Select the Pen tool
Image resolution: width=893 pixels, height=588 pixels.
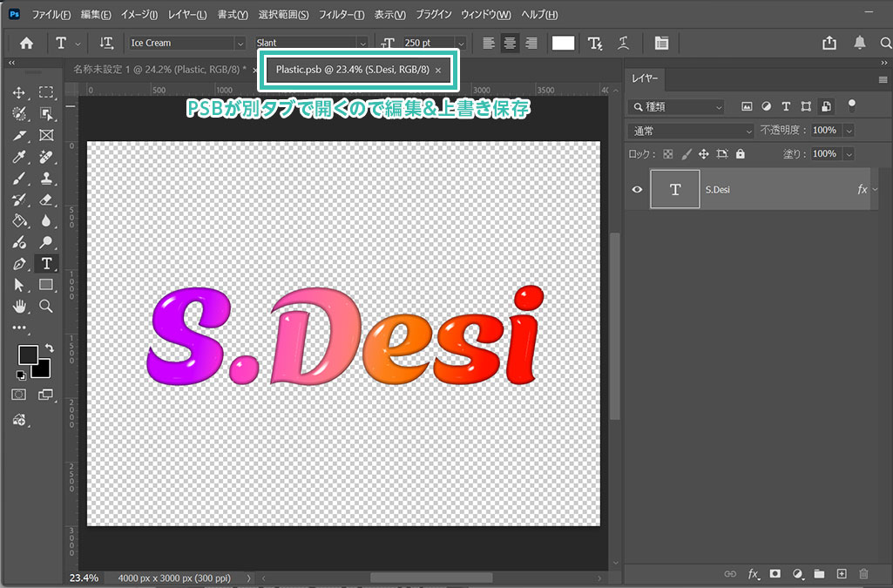19,263
